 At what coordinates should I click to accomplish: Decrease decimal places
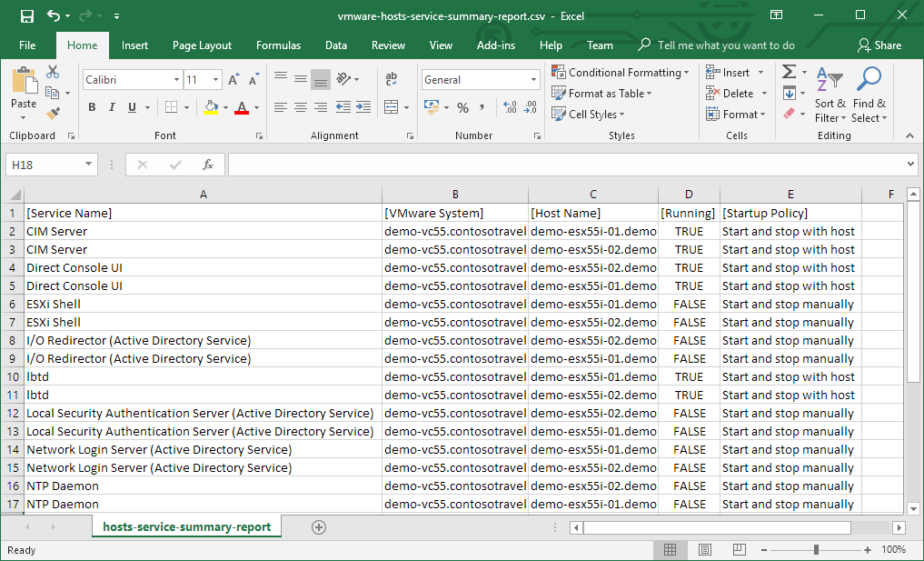point(531,107)
